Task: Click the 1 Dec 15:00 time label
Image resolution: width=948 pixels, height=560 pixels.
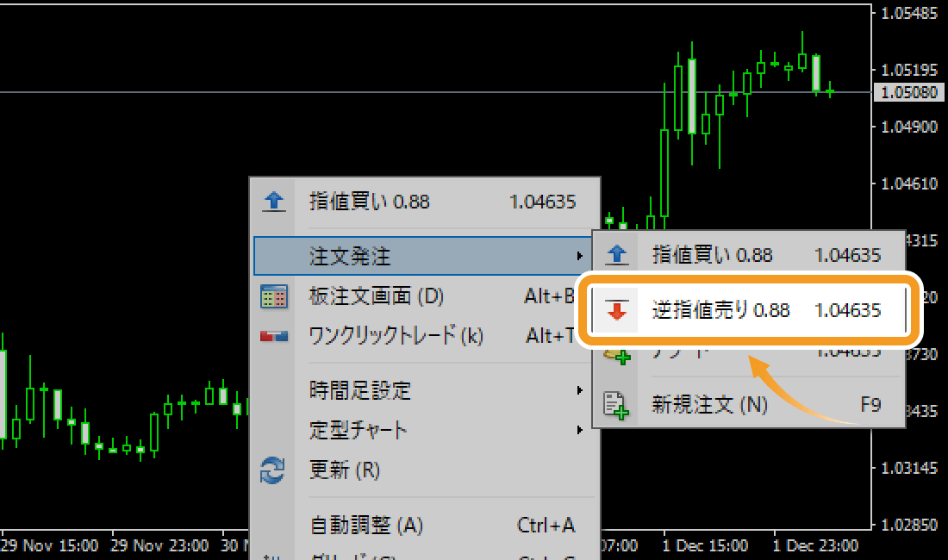Action: pos(705,546)
